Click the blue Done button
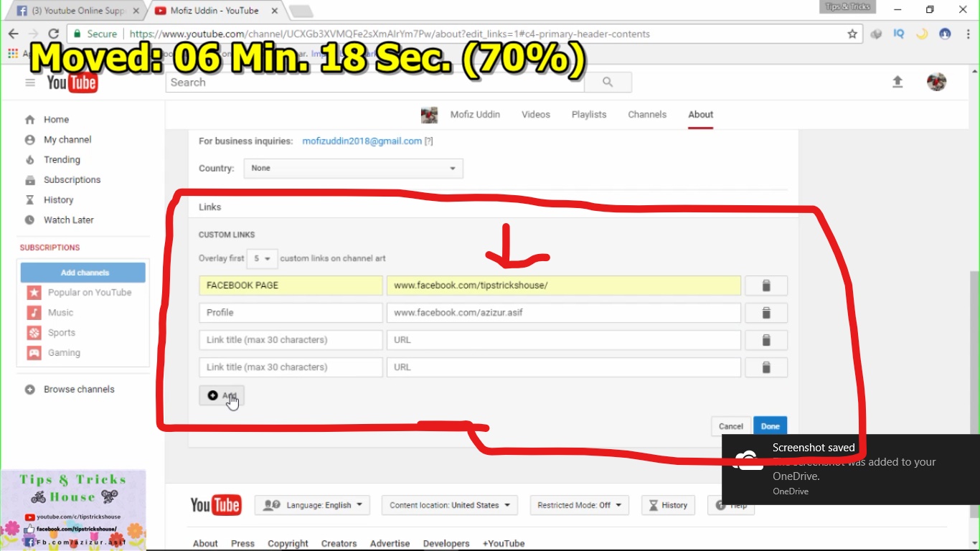The height and width of the screenshot is (551, 980). [771, 426]
